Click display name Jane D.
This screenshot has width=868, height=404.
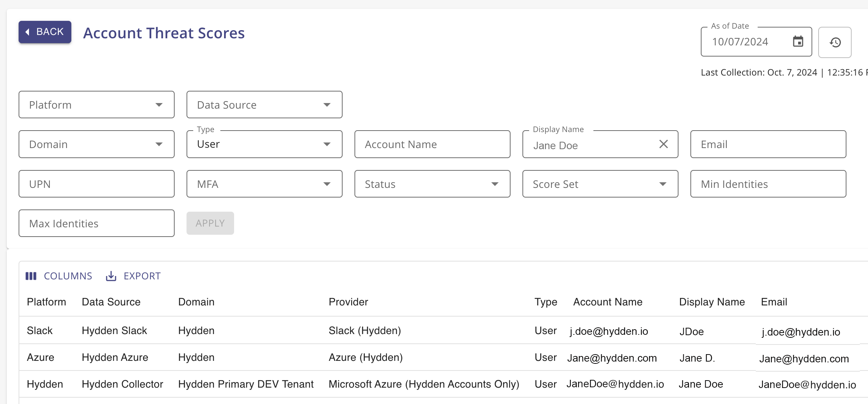point(697,358)
